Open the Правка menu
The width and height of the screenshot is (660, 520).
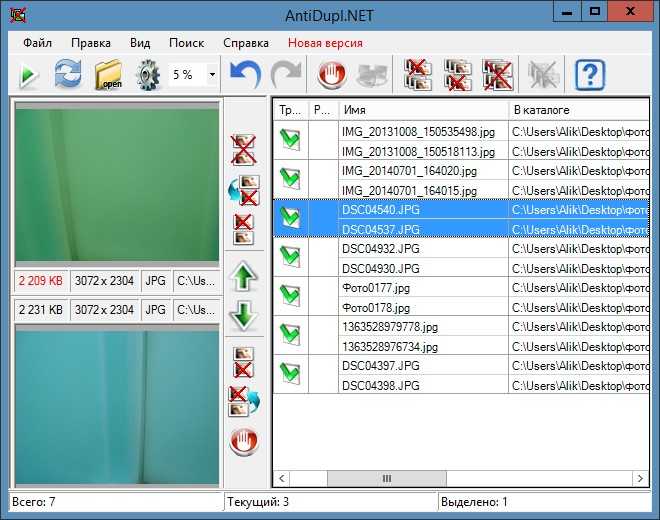91,43
